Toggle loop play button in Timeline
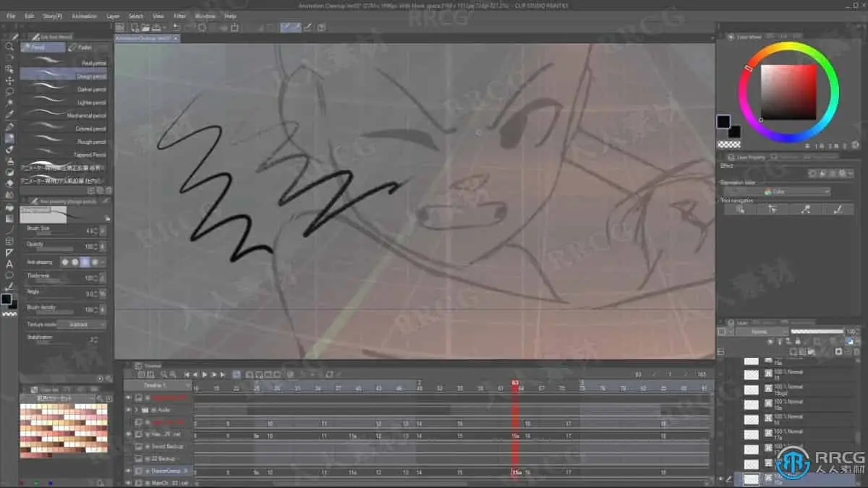 pyautogui.click(x=237, y=374)
